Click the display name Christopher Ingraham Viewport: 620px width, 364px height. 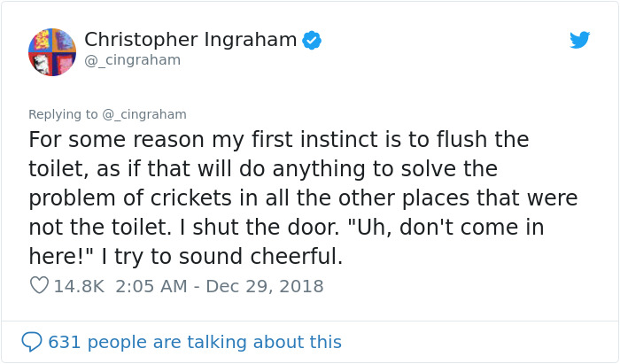190,40
